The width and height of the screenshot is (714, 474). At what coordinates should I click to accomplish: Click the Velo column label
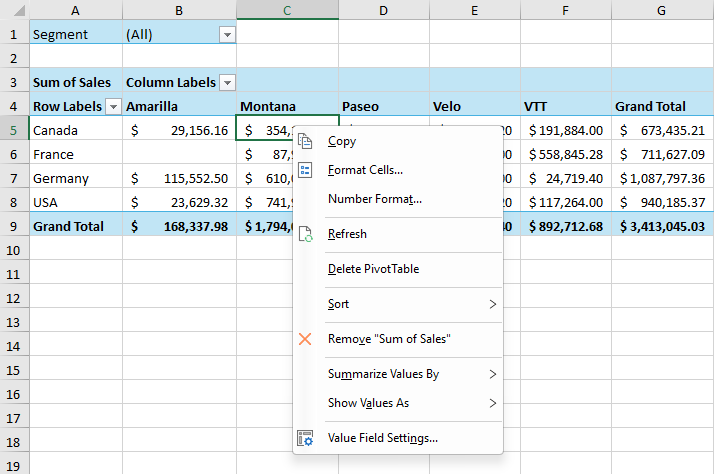475,107
